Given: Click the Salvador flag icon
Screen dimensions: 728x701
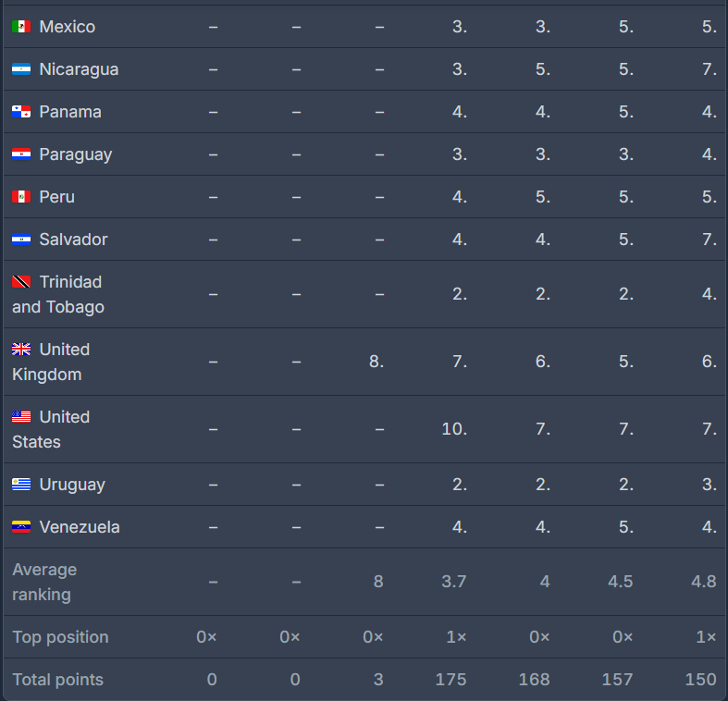Looking at the screenshot, I should pyautogui.click(x=21, y=240).
